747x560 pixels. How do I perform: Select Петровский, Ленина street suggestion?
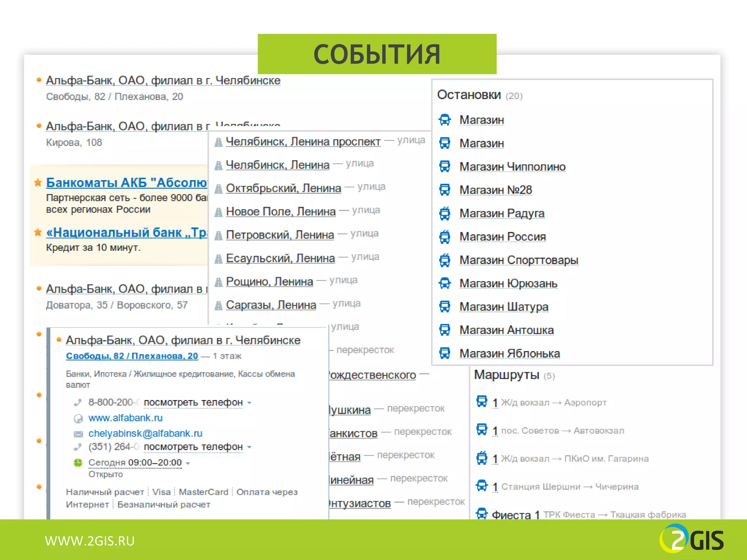280,235
